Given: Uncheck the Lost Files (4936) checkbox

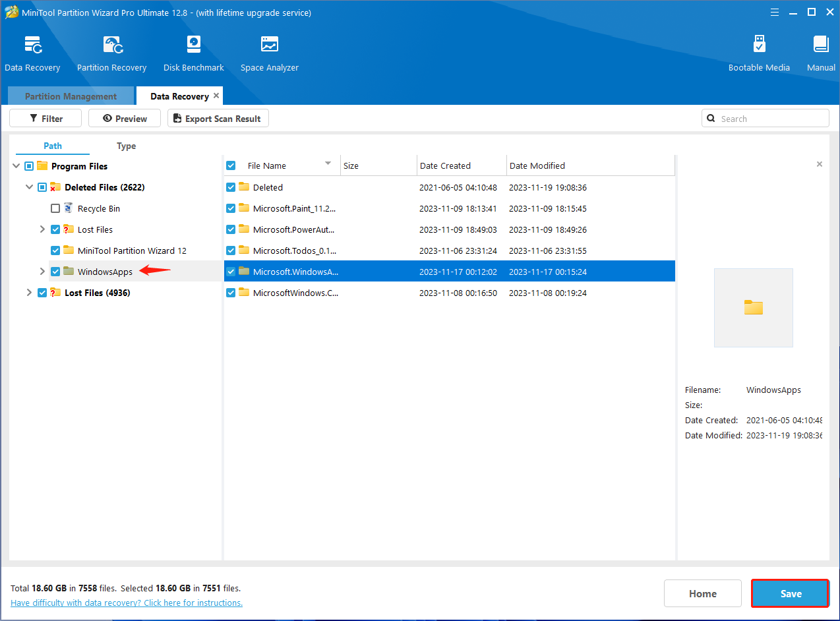Looking at the screenshot, I should (x=42, y=293).
